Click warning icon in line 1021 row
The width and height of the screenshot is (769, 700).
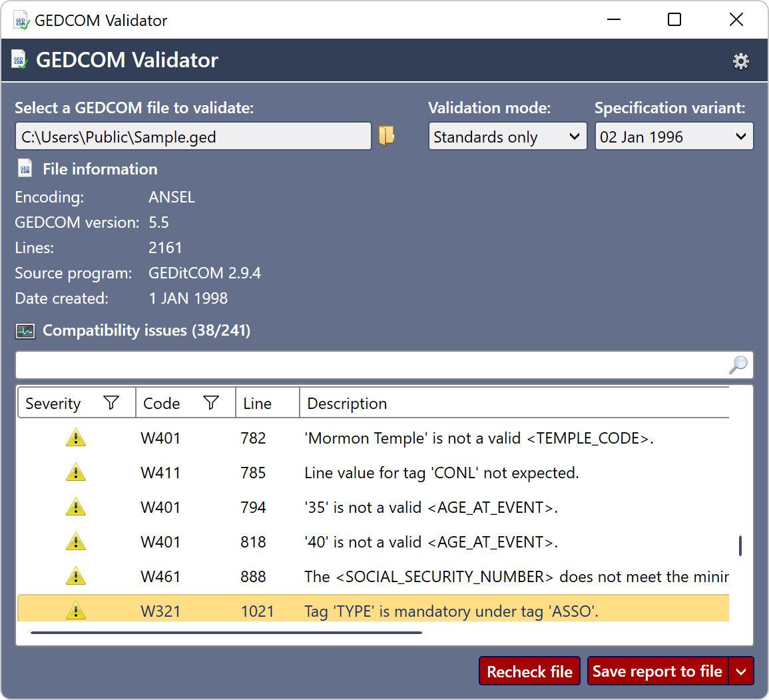75,611
